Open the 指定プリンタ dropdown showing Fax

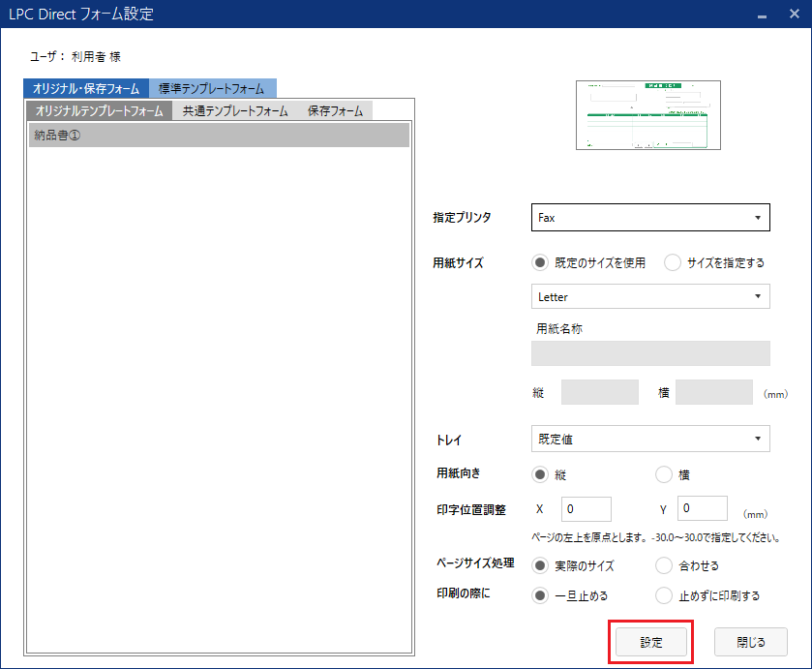649,217
